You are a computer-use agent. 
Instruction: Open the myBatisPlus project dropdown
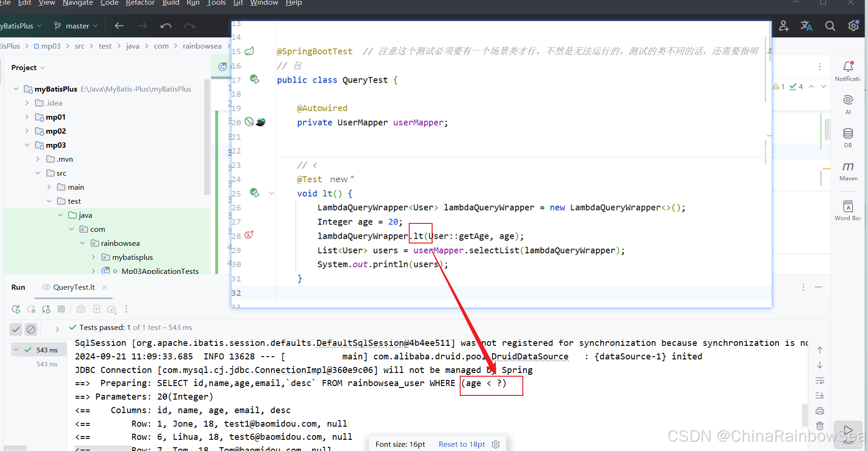coord(21,26)
